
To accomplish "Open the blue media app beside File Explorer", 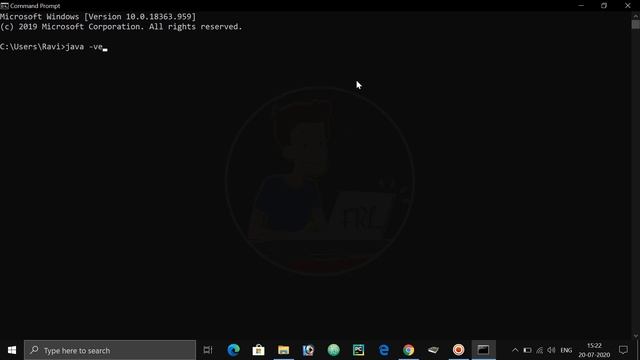I will pos(309,350).
